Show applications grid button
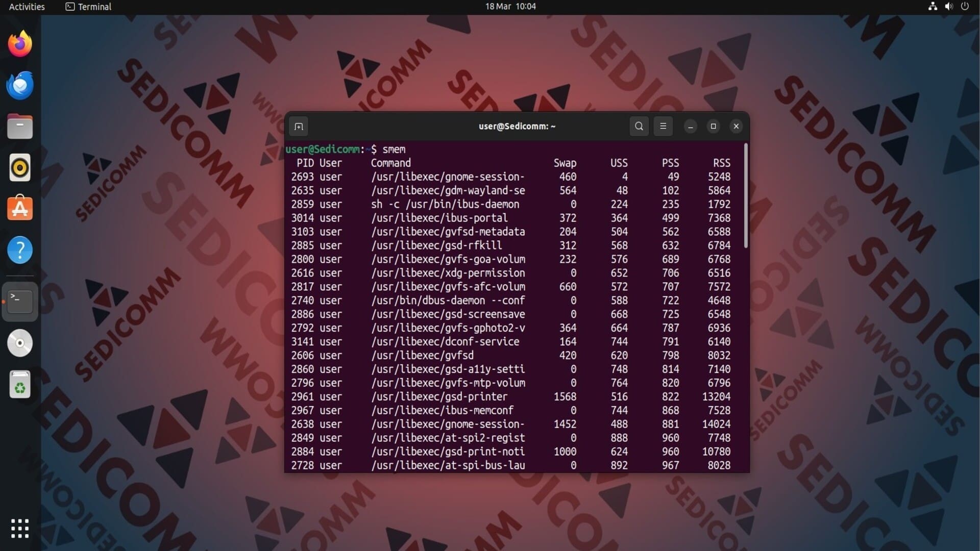The width and height of the screenshot is (980, 551). point(20,529)
